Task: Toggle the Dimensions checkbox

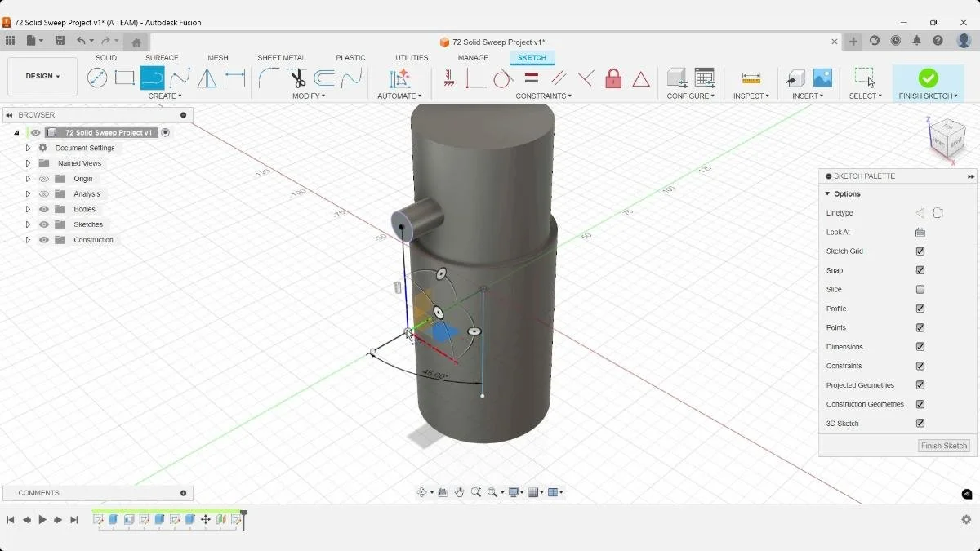Action: (x=920, y=347)
